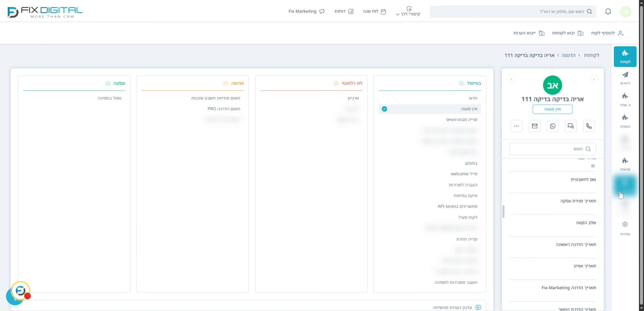The width and height of the screenshot is (644, 311).
Task: Click the top customer search field
Action: [x=513, y=12]
